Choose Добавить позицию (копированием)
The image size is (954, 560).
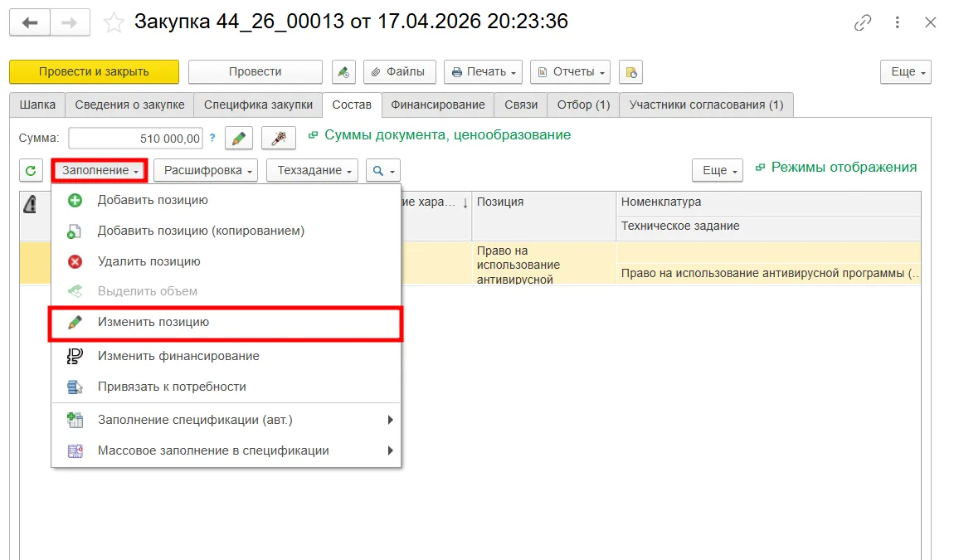pyautogui.click(x=225, y=231)
